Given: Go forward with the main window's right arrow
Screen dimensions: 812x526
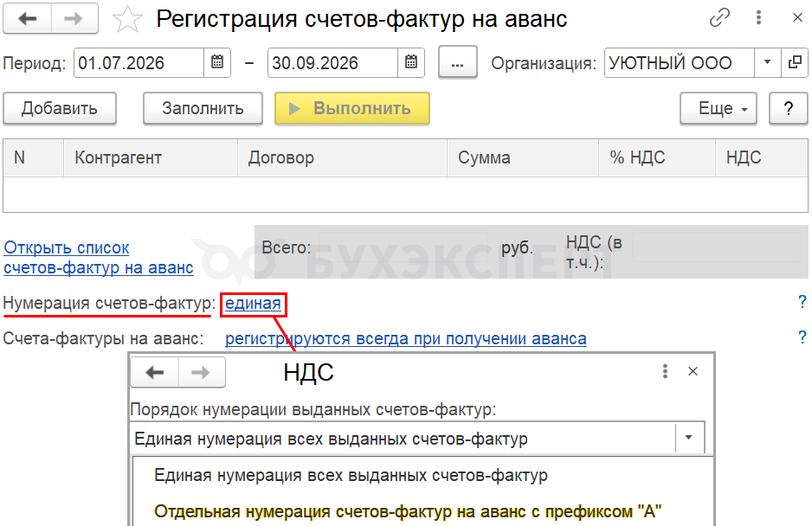Looking at the screenshot, I should [x=74, y=19].
